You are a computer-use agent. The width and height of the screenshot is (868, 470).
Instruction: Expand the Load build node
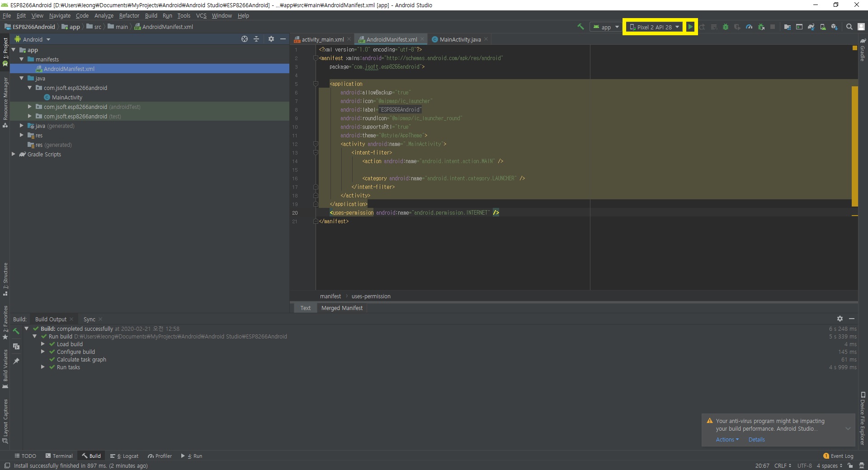tap(43, 344)
